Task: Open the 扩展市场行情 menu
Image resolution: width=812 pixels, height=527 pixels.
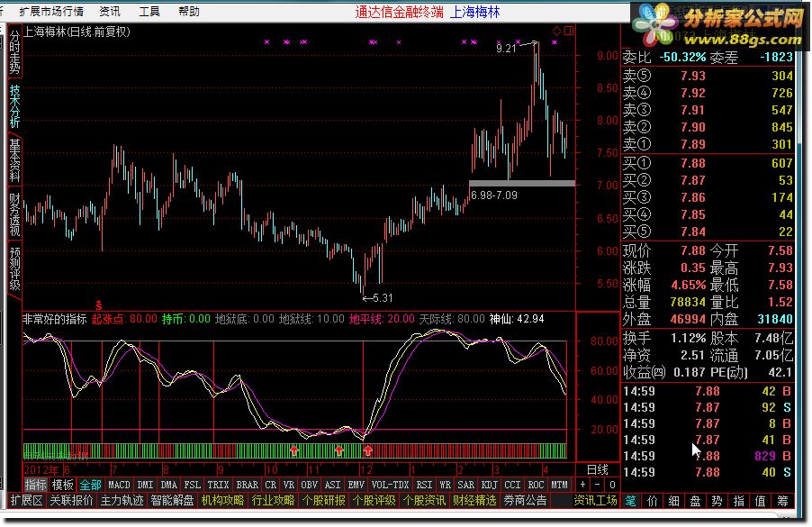Action: (x=50, y=11)
